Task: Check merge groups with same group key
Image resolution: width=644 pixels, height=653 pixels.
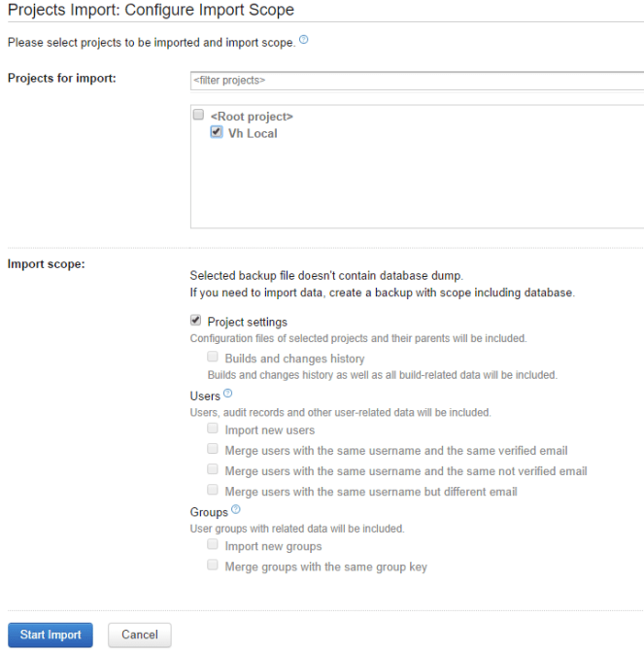Action: coord(214,566)
